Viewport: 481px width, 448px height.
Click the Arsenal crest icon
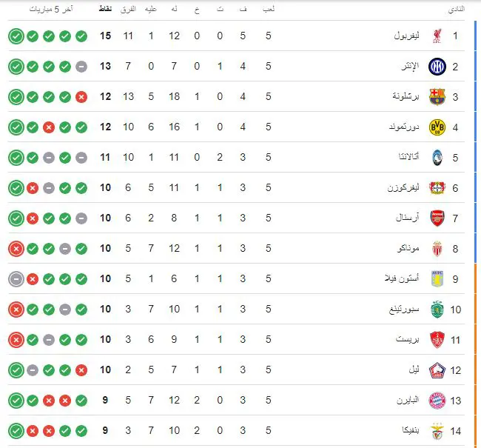click(437, 218)
